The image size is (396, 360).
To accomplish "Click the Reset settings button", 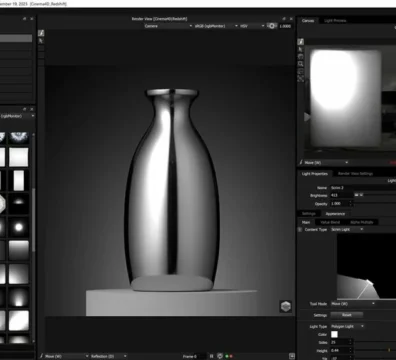I will [346, 315].
